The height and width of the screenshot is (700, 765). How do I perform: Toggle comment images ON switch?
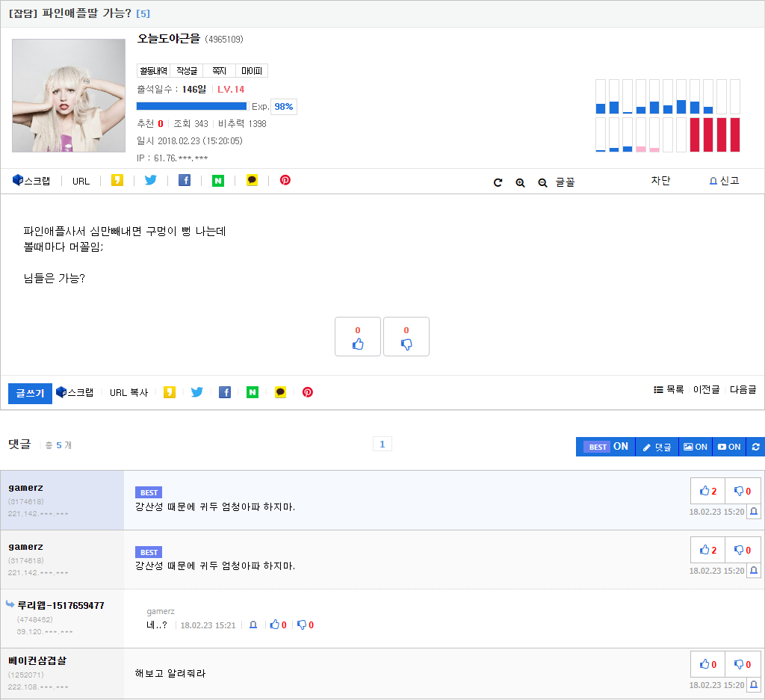[x=696, y=447]
